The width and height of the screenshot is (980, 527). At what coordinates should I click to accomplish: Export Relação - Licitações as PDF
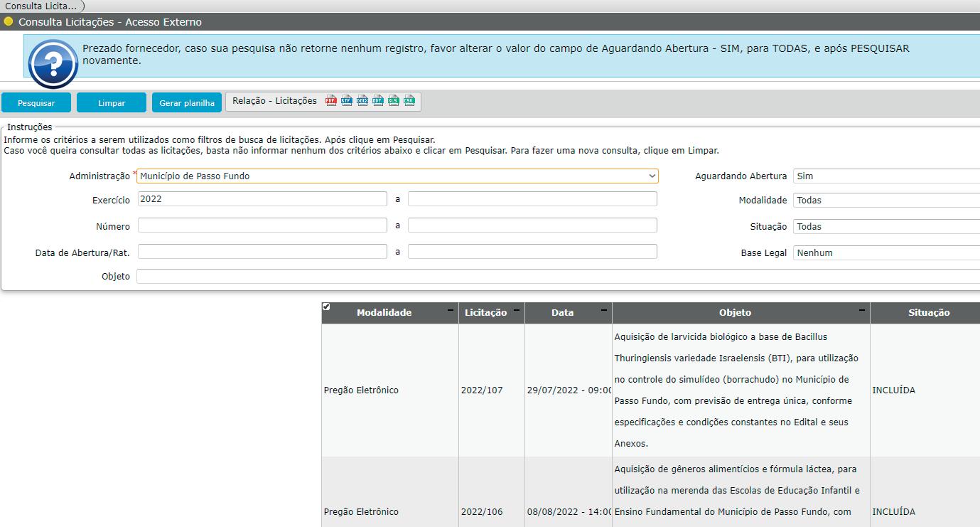click(330, 101)
